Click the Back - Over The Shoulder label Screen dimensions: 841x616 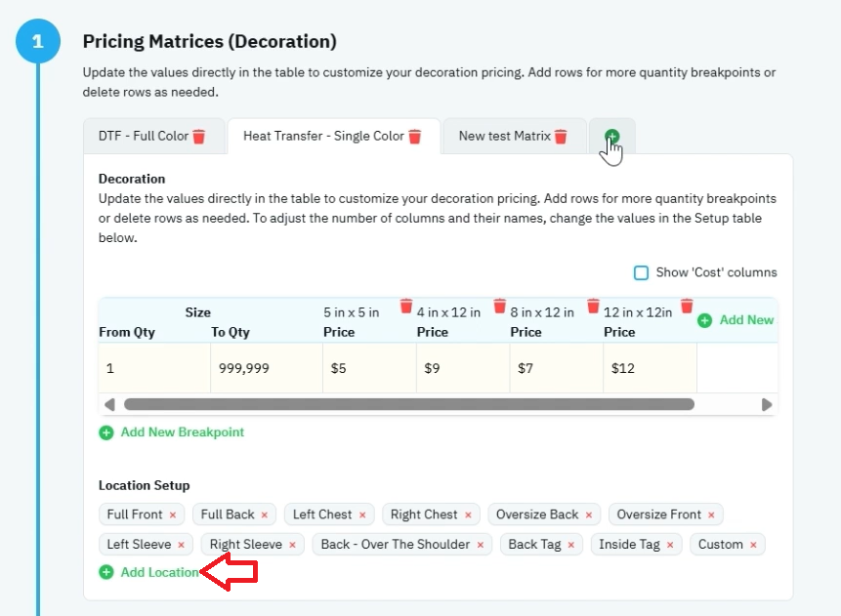point(396,545)
